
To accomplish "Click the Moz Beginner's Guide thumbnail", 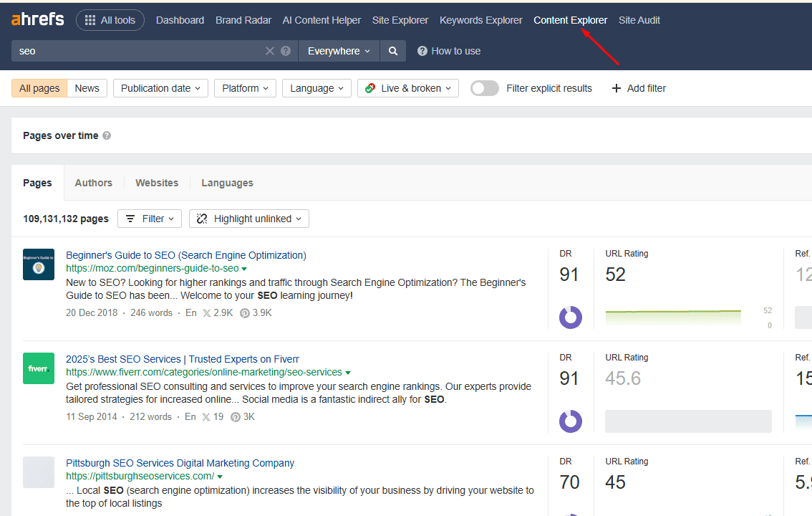I will click(39, 264).
